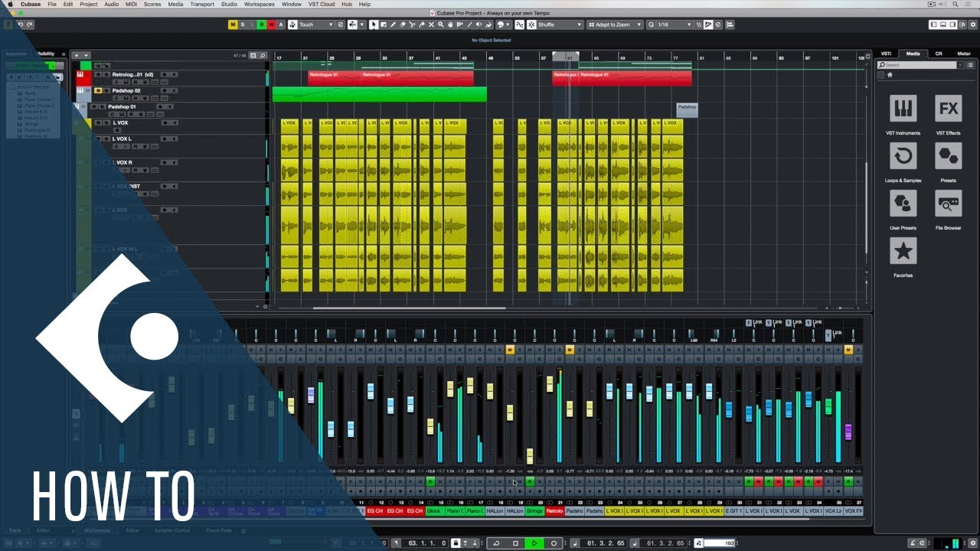Select the Split scissors tool
980x551 pixels.
pos(412,24)
